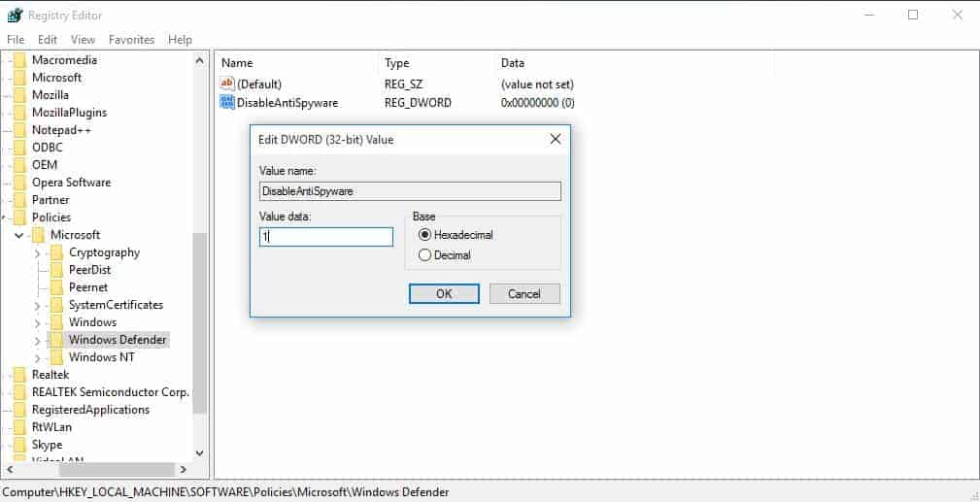
Task: Select the Windows Defender folder icon
Action: pyautogui.click(x=56, y=340)
